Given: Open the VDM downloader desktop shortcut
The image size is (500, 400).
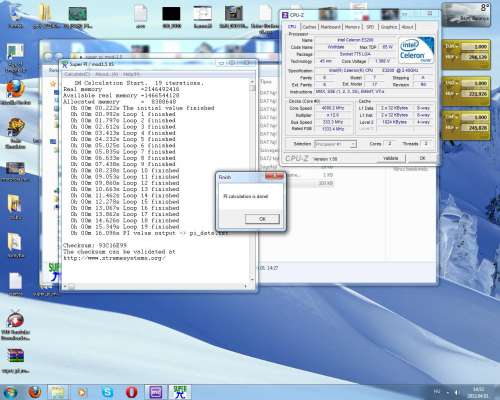Looking at the screenshot, I should 15,325.
